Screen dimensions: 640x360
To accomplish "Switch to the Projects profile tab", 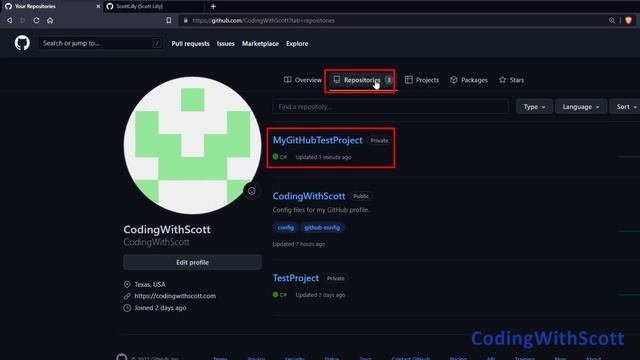I will 422,80.
